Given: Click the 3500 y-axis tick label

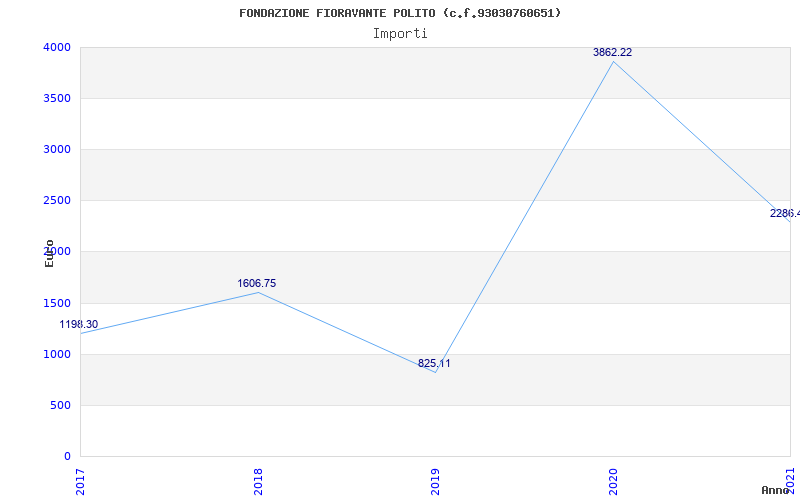Looking at the screenshot, I should (x=57, y=98).
